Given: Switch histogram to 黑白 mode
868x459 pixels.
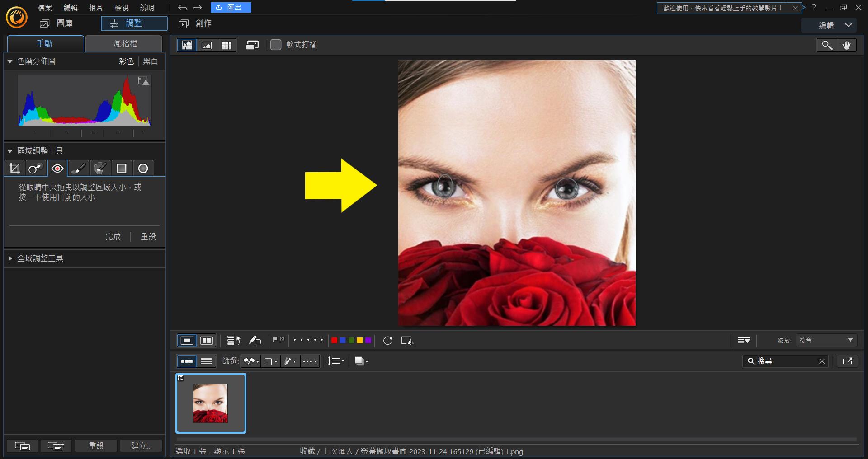Looking at the screenshot, I should (151, 61).
